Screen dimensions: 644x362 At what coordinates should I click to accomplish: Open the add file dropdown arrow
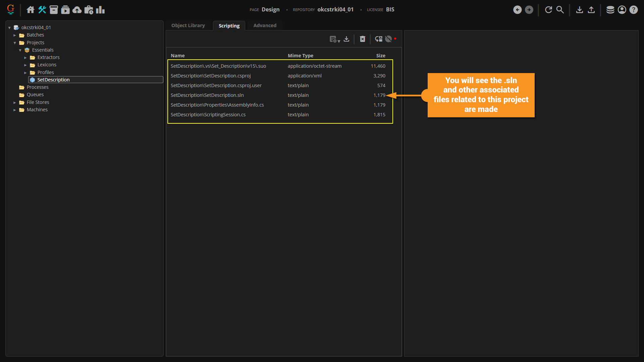tap(339, 41)
